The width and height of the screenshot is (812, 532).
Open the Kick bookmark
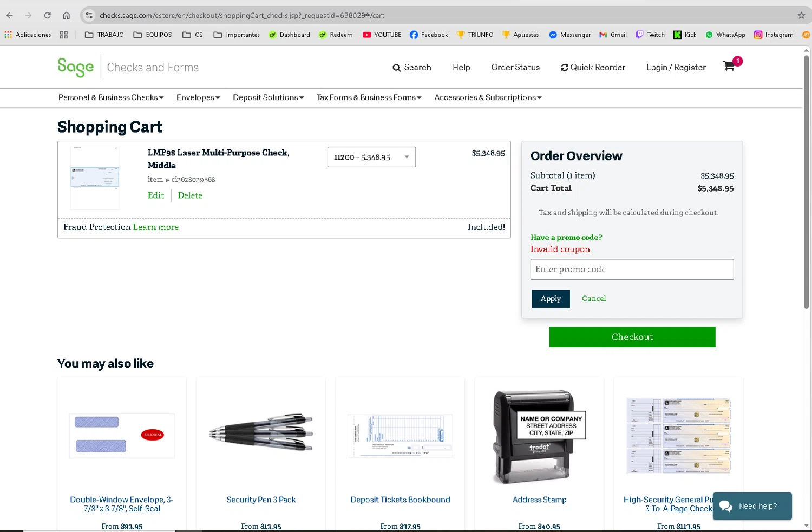[685, 35]
